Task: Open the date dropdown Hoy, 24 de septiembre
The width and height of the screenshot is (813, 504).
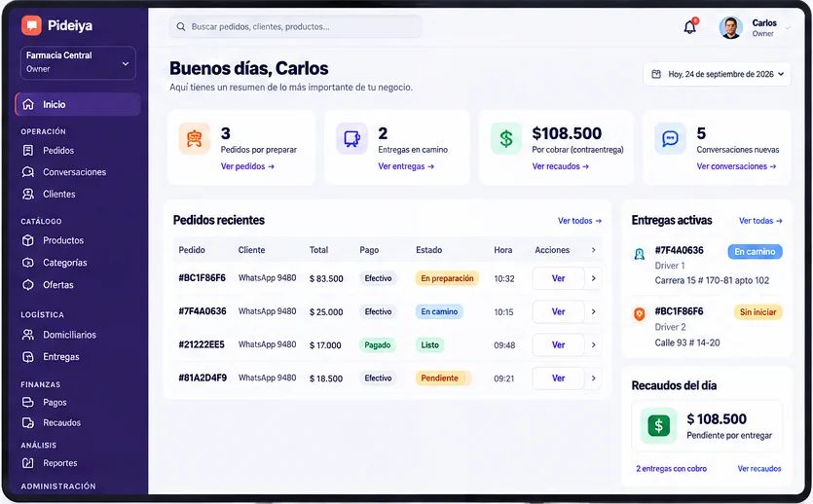Action: [717, 74]
